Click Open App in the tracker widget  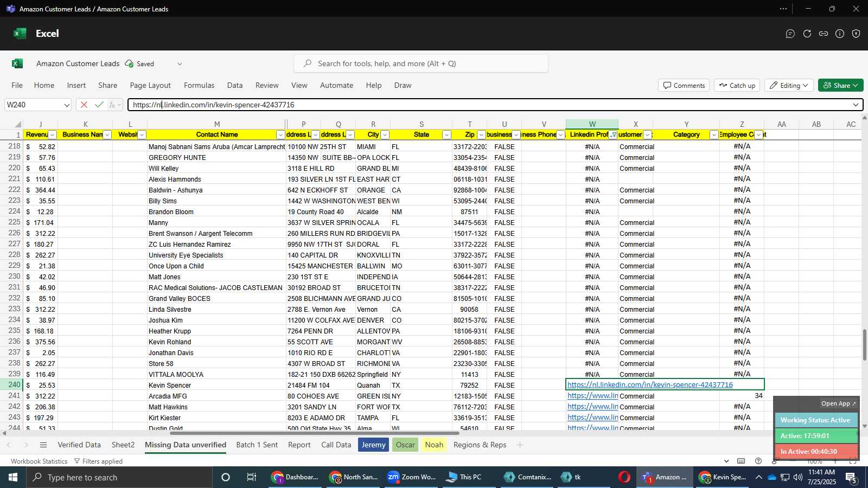pyautogui.click(x=838, y=403)
